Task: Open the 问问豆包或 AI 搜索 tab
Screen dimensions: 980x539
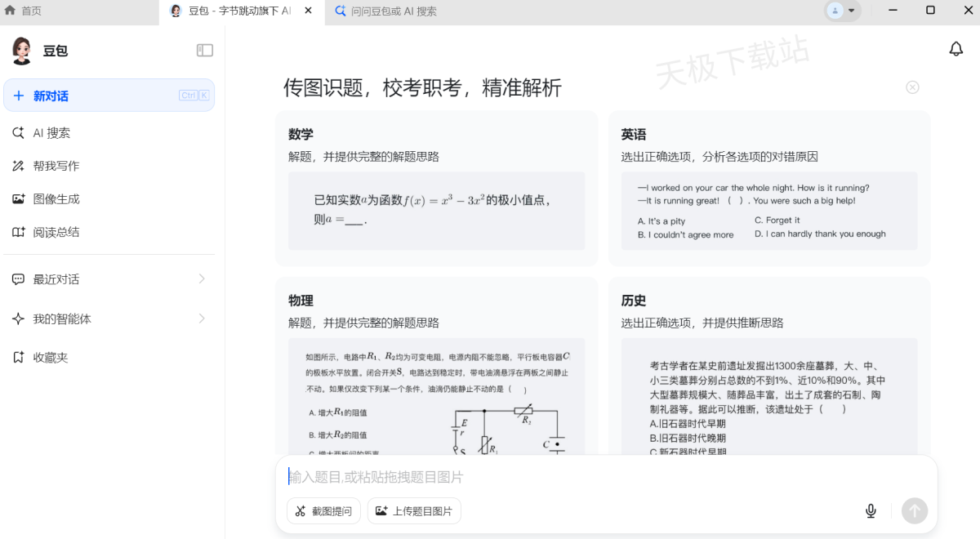Action: 394,11
